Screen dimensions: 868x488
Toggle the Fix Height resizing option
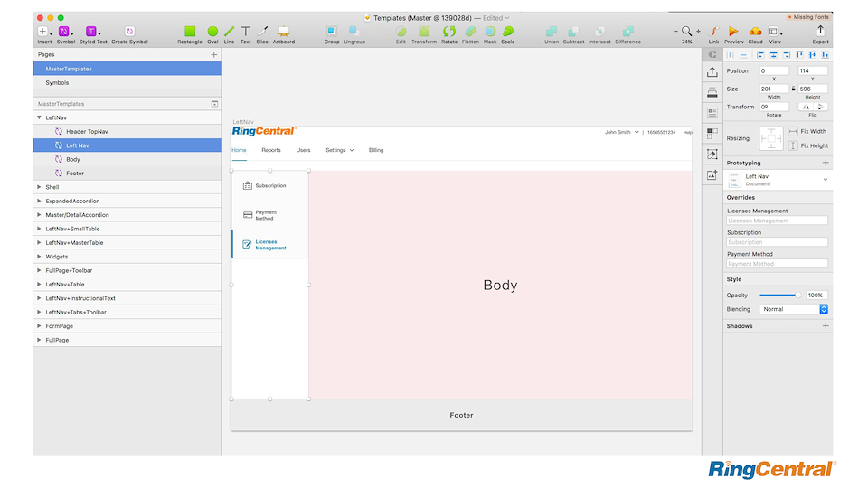pos(793,145)
